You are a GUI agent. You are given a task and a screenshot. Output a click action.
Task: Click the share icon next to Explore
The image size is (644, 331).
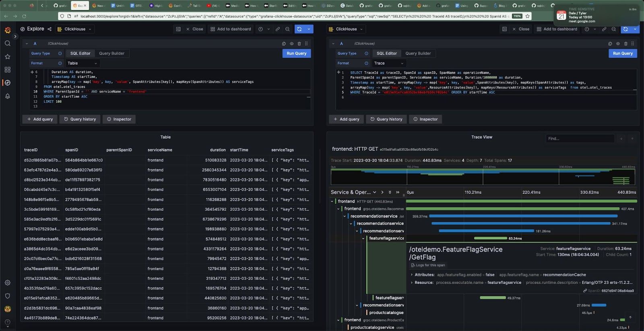click(50, 29)
